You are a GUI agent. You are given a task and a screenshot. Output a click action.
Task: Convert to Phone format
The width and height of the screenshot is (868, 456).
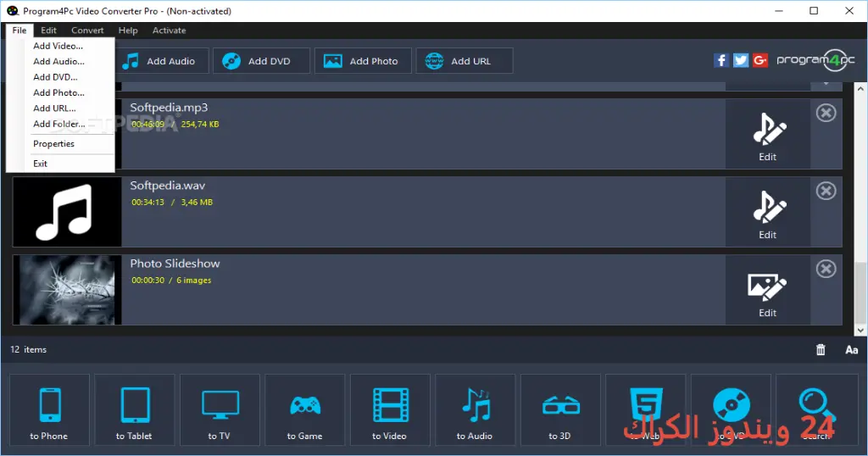49,409
